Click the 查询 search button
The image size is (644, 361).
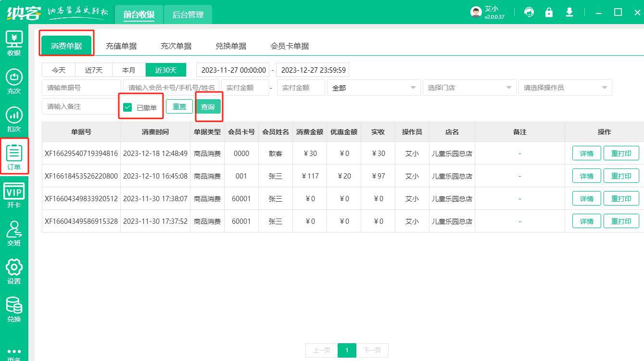pyautogui.click(x=208, y=107)
